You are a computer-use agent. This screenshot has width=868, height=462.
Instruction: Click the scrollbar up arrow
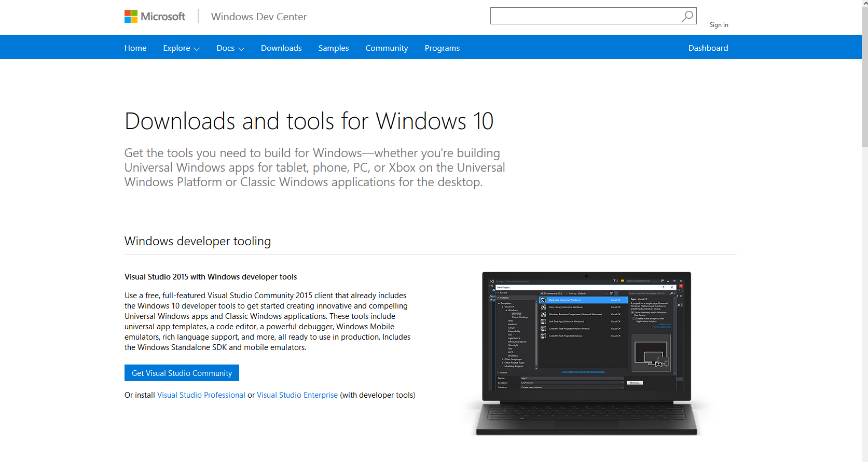pyautogui.click(x=865, y=3)
